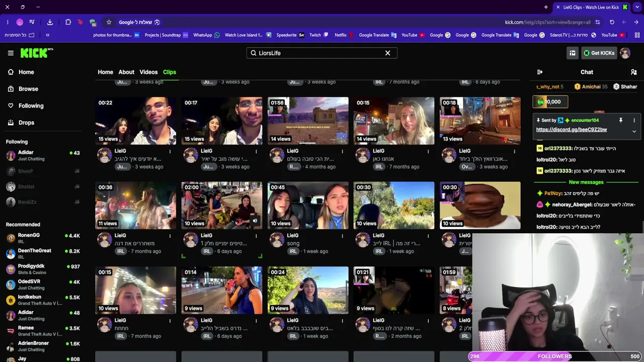
Task: Open the discord.gg invite link
Action: (572, 130)
